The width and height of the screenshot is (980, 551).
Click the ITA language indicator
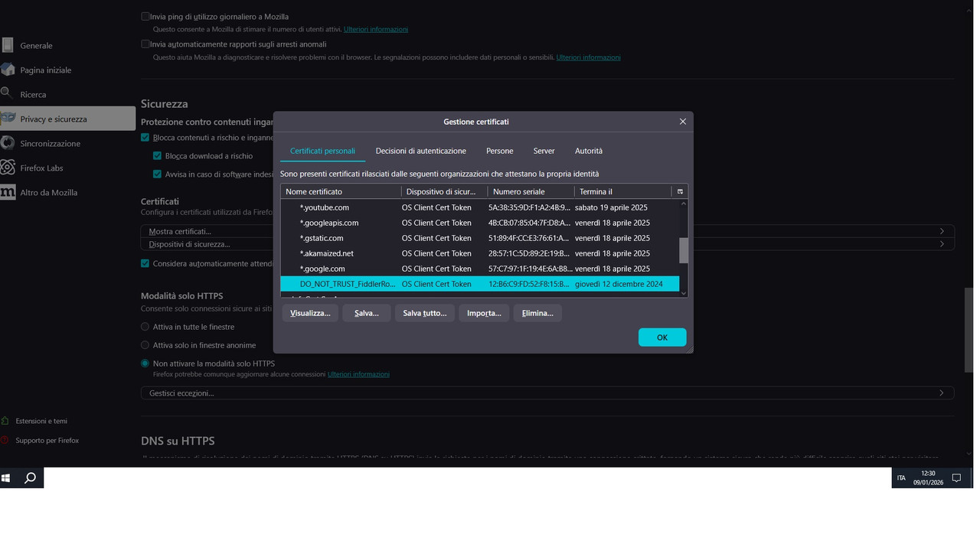901,478
